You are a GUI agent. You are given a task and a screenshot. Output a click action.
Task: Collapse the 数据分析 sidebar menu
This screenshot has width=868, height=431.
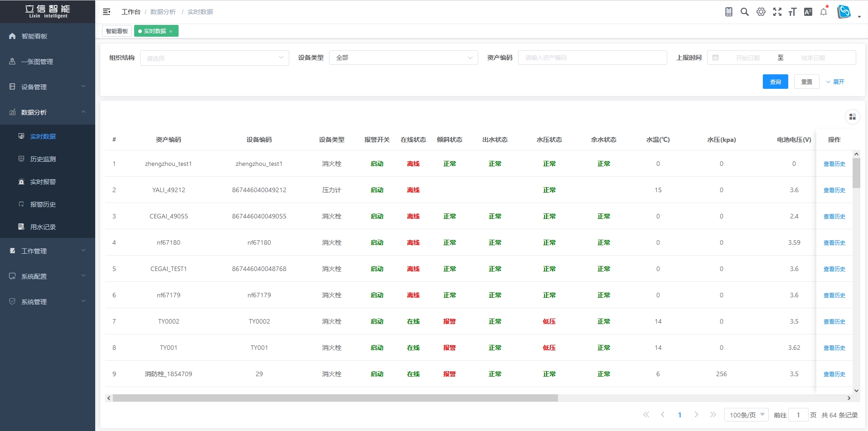point(48,112)
